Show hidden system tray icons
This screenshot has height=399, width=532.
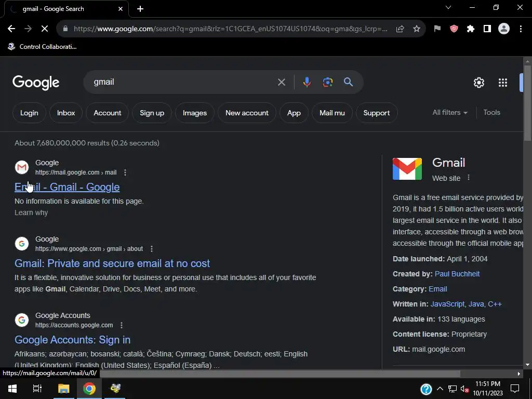coord(440,389)
